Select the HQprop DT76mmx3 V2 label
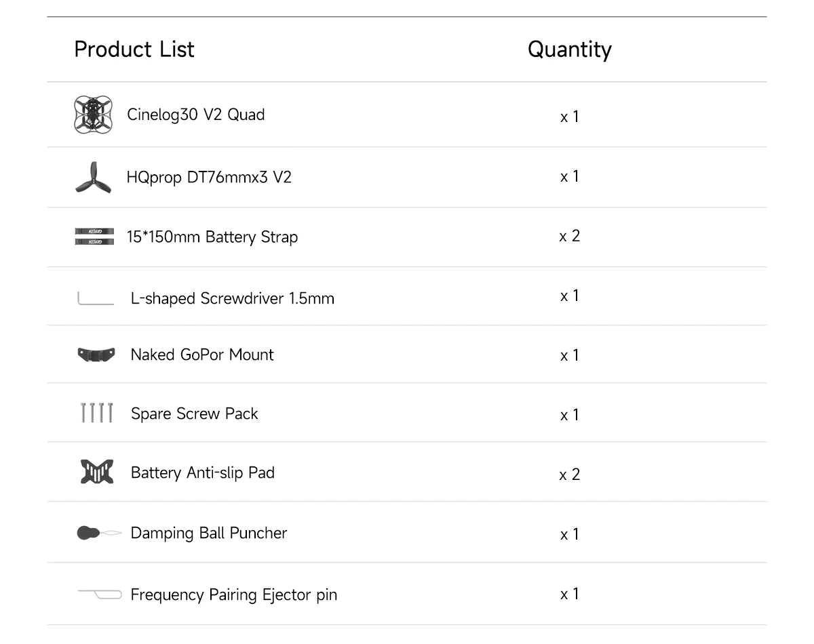814x644 pixels. point(208,178)
